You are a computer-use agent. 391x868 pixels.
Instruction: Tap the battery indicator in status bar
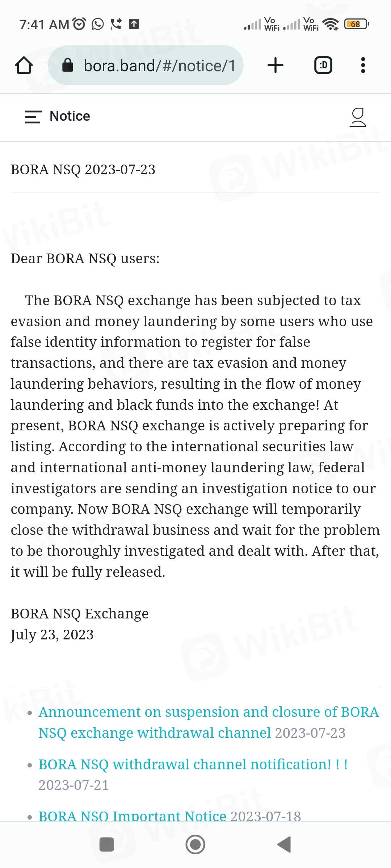(356, 24)
